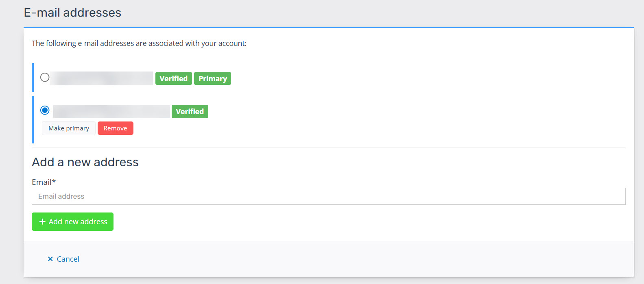Click the plus icon on Add new address
The width and height of the screenshot is (644, 284).
tap(42, 222)
